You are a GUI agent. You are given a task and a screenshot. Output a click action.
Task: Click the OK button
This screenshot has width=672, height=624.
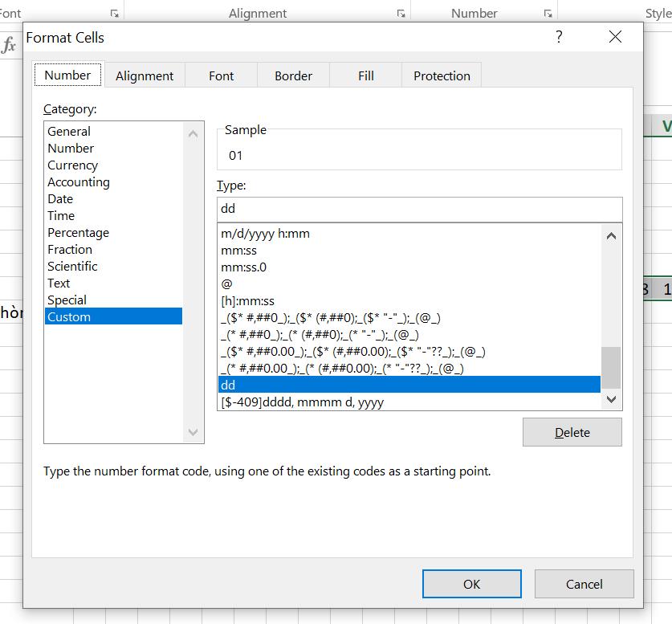(x=472, y=584)
